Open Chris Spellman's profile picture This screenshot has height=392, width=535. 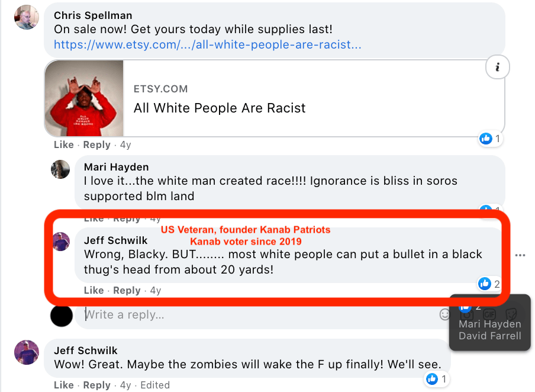pyautogui.click(x=27, y=17)
